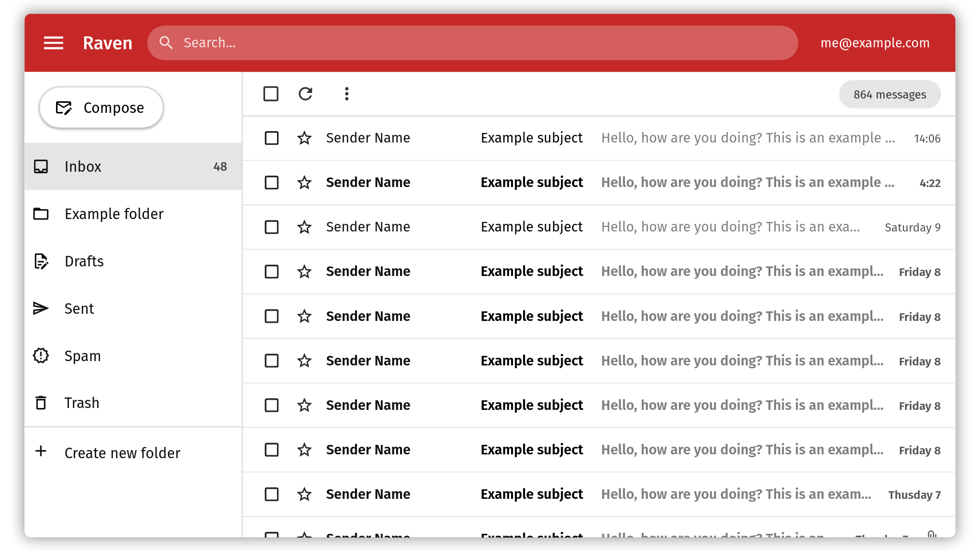This screenshot has width=980, height=551.
Task: Collapse the sidebar with the hamburger menu
Action: point(54,43)
